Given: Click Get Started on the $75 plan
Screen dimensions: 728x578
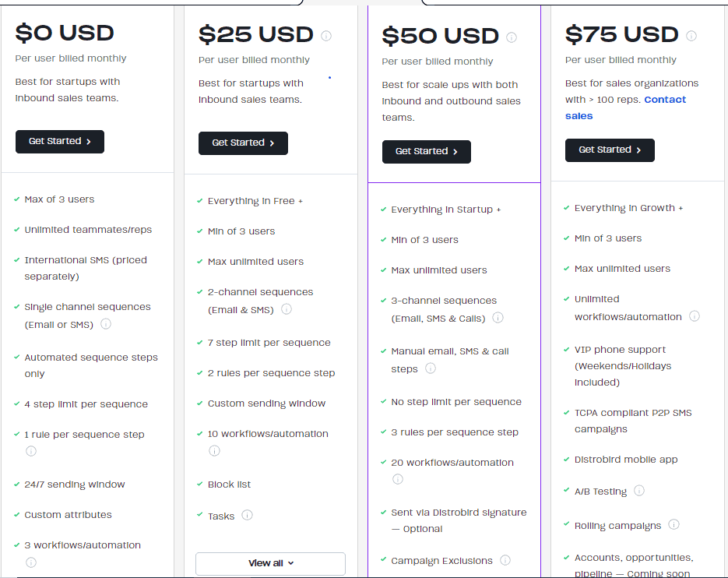Looking at the screenshot, I should (x=610, y=150).
